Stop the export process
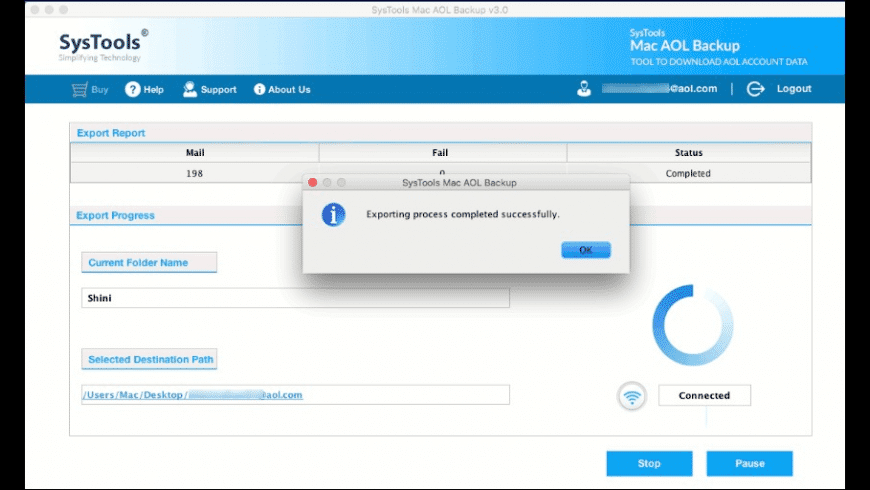This screenshot has height=490, width=870. [649, 463]
